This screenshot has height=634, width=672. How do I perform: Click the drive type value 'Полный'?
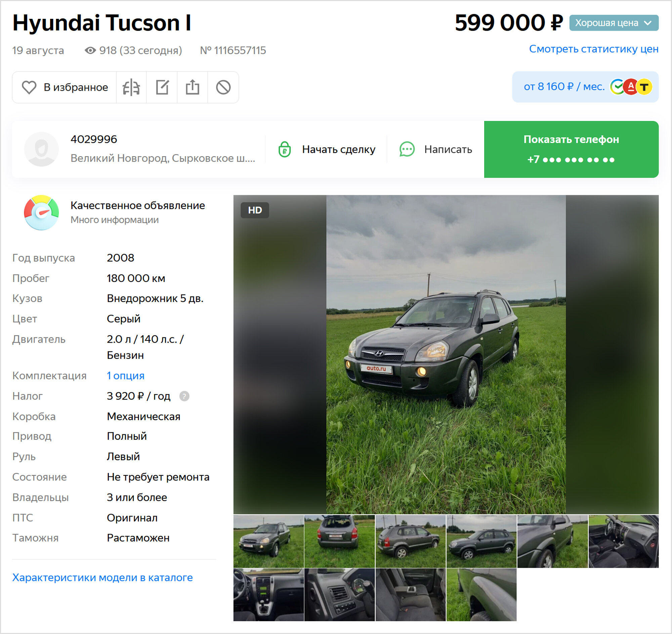pos(127,436)
